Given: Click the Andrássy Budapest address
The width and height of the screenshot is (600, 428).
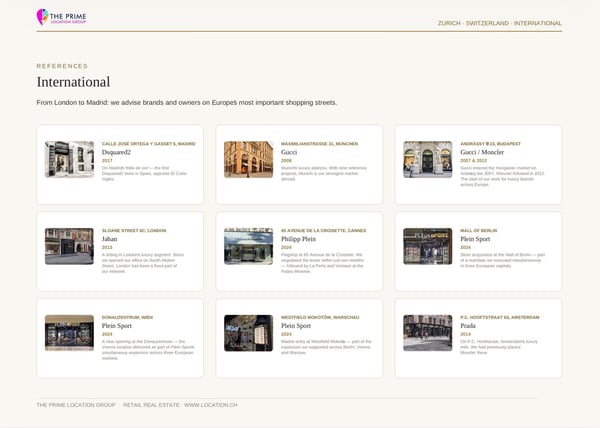Looking at the screenshot, I should [x=491, y=144].
